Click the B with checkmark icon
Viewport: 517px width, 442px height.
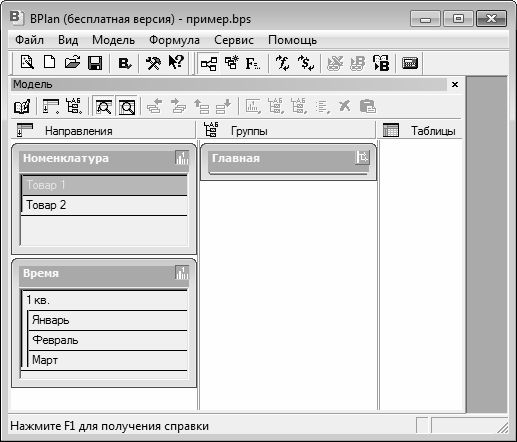coord(124,63)
